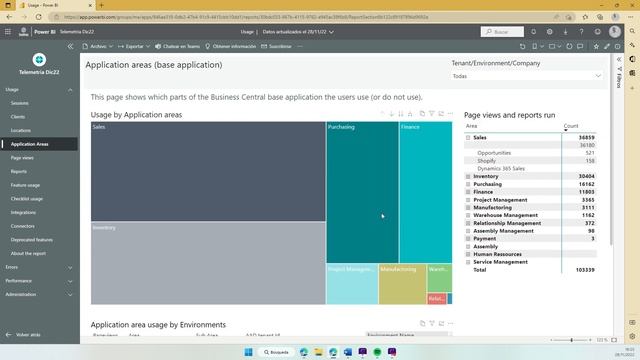Click the download arrow icon in header
Viewport: 640px width, 360px height.
(x=565, y=31)
